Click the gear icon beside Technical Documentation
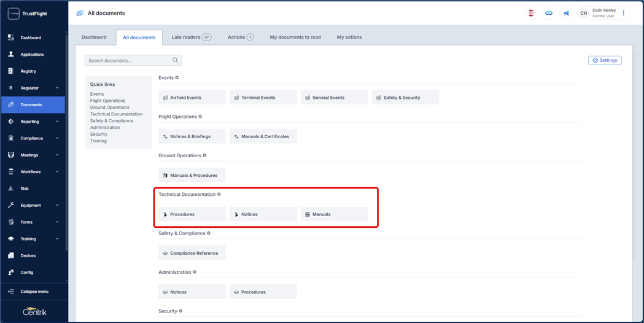Image resolution: width=644 pixels, height=323 pixels. click(219, 194)
